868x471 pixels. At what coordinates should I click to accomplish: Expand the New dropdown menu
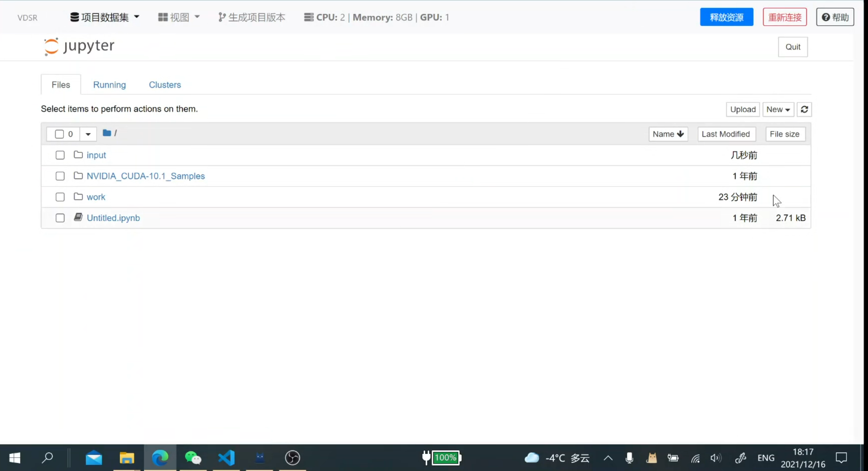click(x=778, y=109)
